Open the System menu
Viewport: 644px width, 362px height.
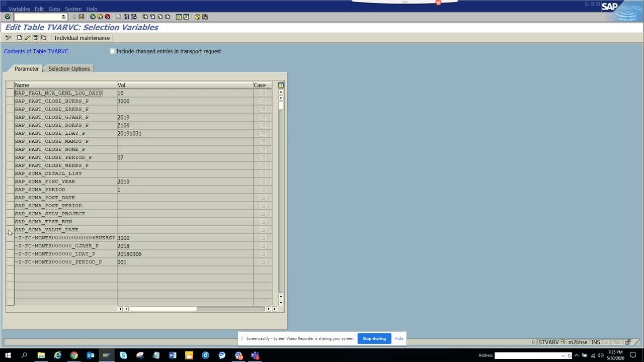pyautogui.click(x=73, y=9)
